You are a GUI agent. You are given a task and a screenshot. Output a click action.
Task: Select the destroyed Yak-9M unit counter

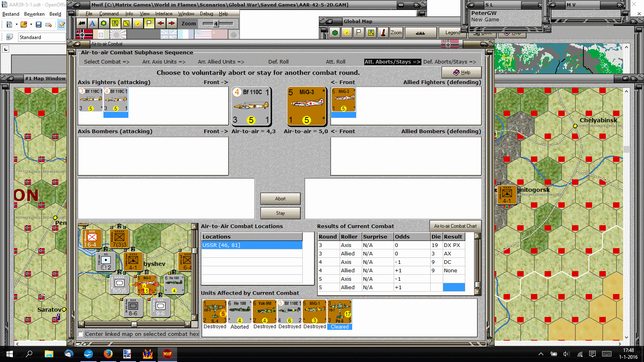point(265,312)
